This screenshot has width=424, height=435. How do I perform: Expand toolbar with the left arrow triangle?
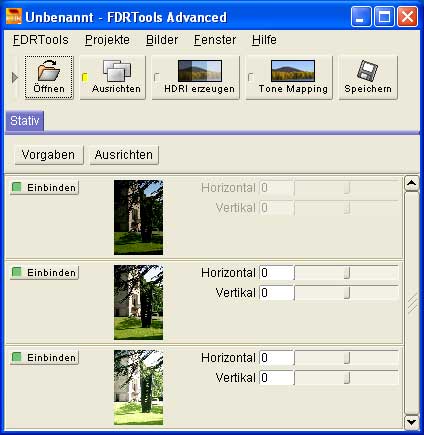pyautogui.click(x=15, y=78)
